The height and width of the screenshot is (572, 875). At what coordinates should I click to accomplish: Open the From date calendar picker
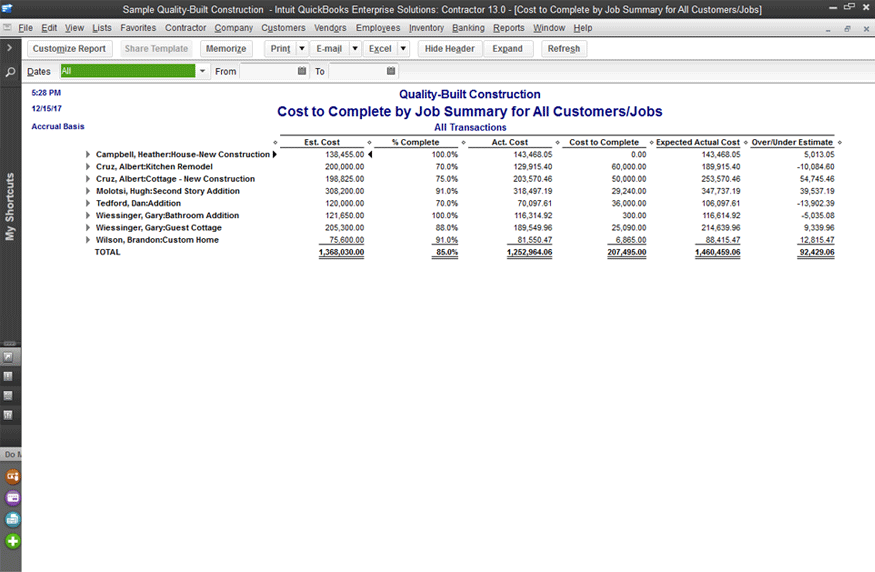pos(302,71)
